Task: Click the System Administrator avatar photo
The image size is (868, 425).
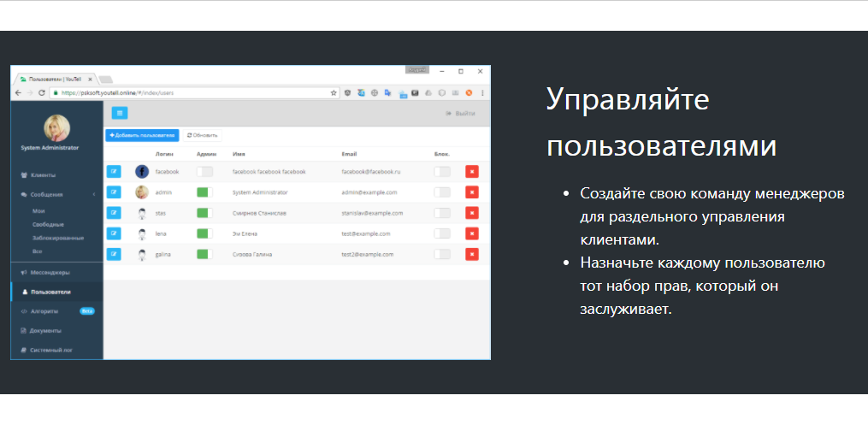Action: coord(57,128)
